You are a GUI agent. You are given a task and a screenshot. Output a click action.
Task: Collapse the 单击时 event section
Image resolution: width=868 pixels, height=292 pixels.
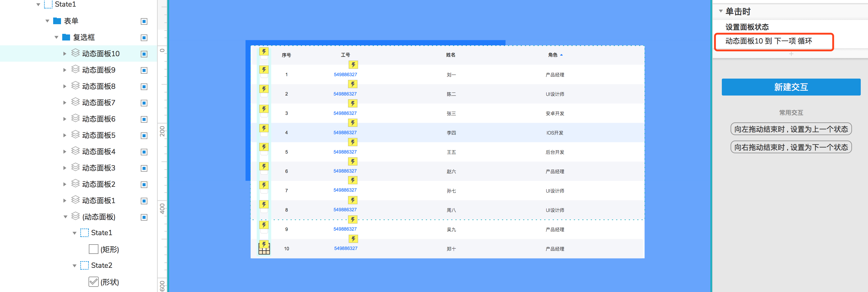[721, 11]
